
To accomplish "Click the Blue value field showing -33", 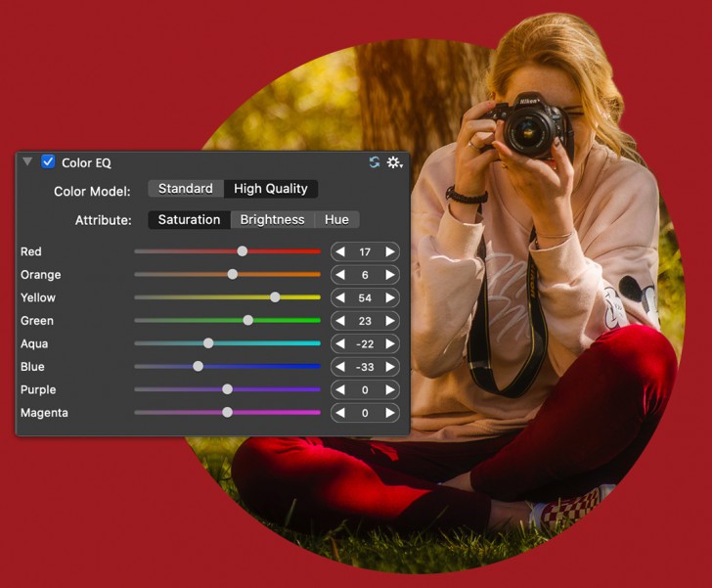I will point(365,367).
